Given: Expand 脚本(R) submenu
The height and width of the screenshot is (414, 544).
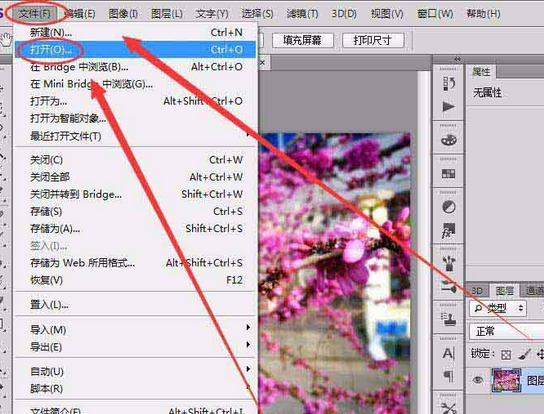Looking at the screenshot, I should 135,388.
